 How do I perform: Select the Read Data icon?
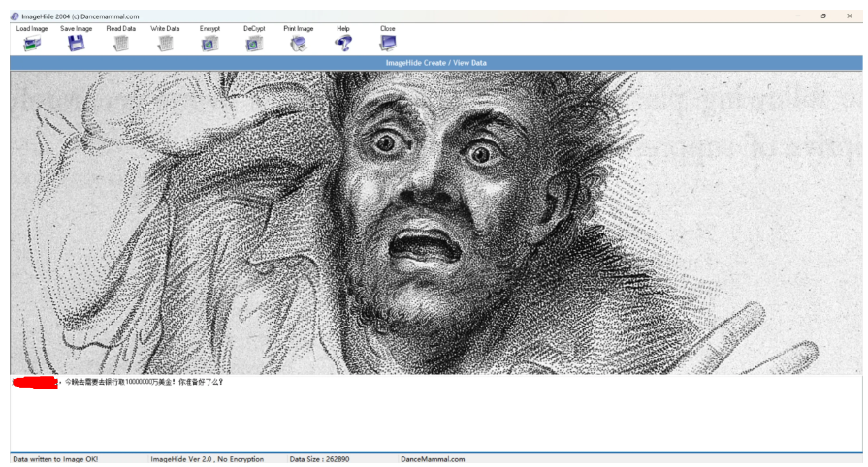pyautogui.click(x=120, y=43)
